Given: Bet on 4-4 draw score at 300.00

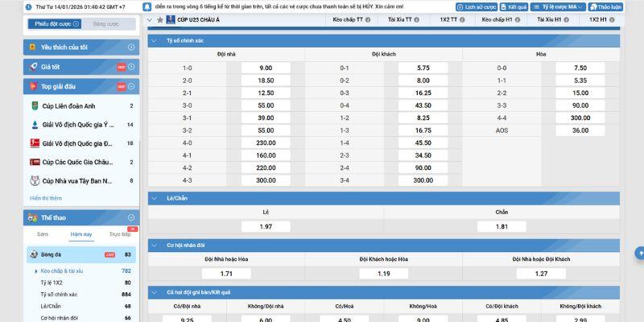Looking at the screenshot, I should tap(580, 118).
